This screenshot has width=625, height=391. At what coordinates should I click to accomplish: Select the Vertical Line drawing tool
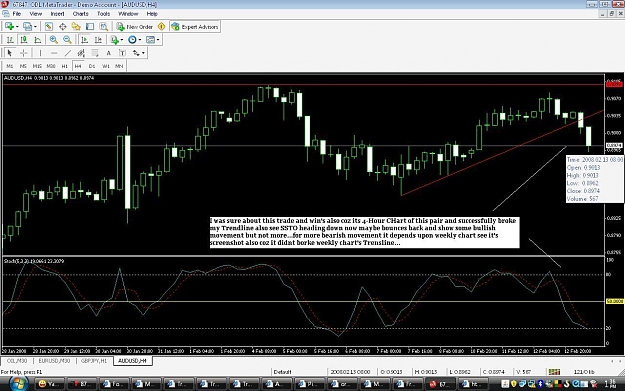(40, 53)
